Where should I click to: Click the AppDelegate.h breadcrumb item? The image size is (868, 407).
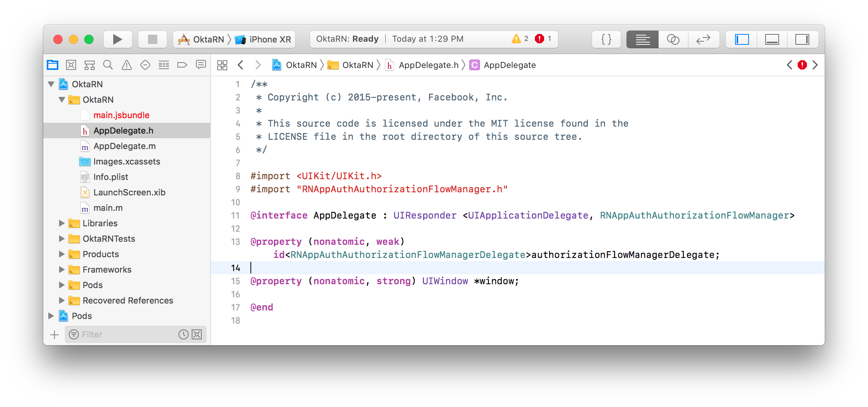point(428,65)
